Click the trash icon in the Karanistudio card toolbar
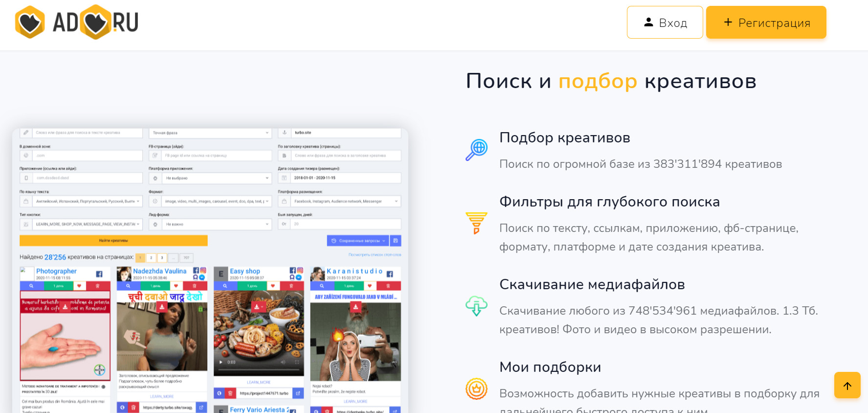Screen dimensions: 868x413 [x=388, y=286]
